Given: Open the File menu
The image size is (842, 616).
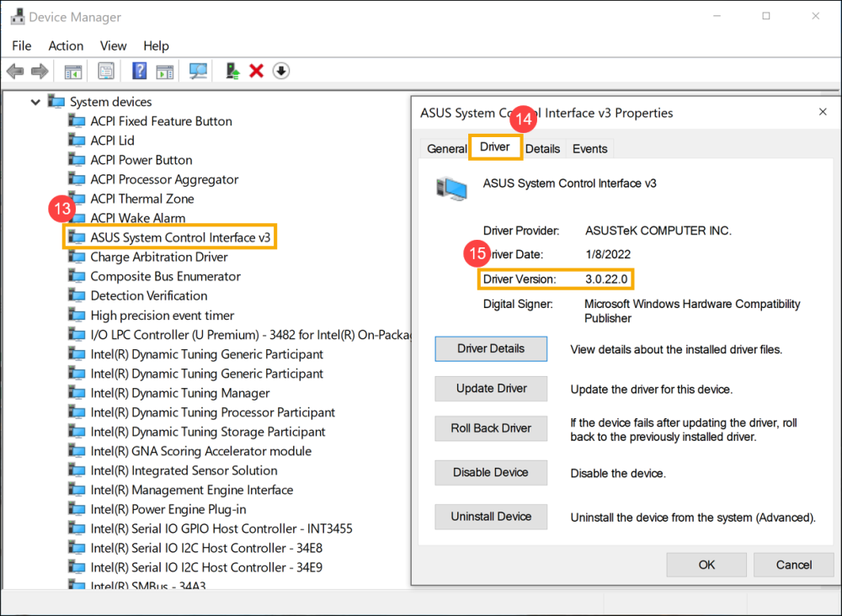Looking at the screenshot, I should coord(22,46).
